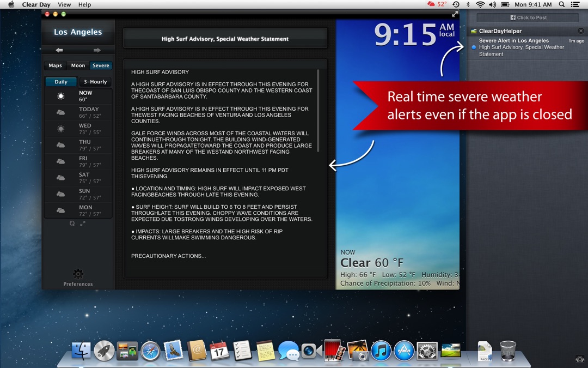
Task: Click the advisory text scrollbar
Action: click(318, 111)
